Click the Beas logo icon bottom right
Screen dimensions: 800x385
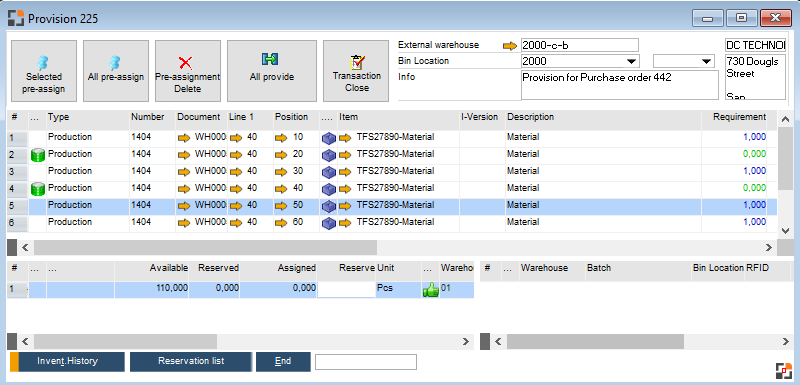[783, 371]
